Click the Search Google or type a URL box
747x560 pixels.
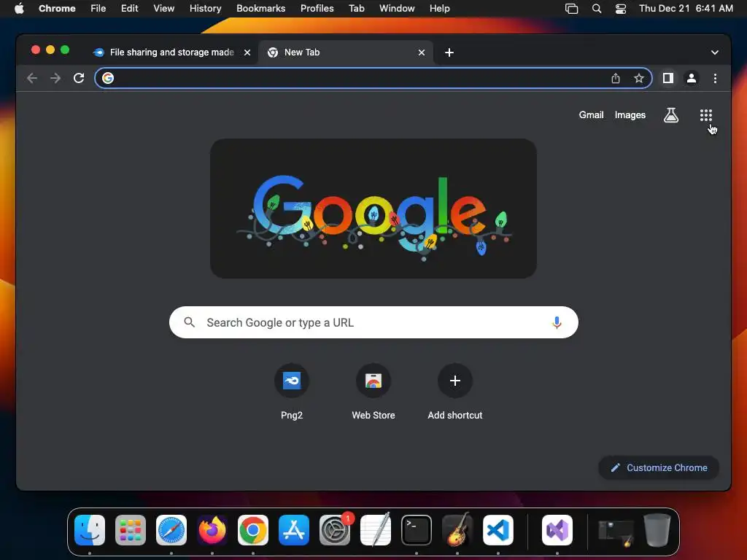coord(373,322)
